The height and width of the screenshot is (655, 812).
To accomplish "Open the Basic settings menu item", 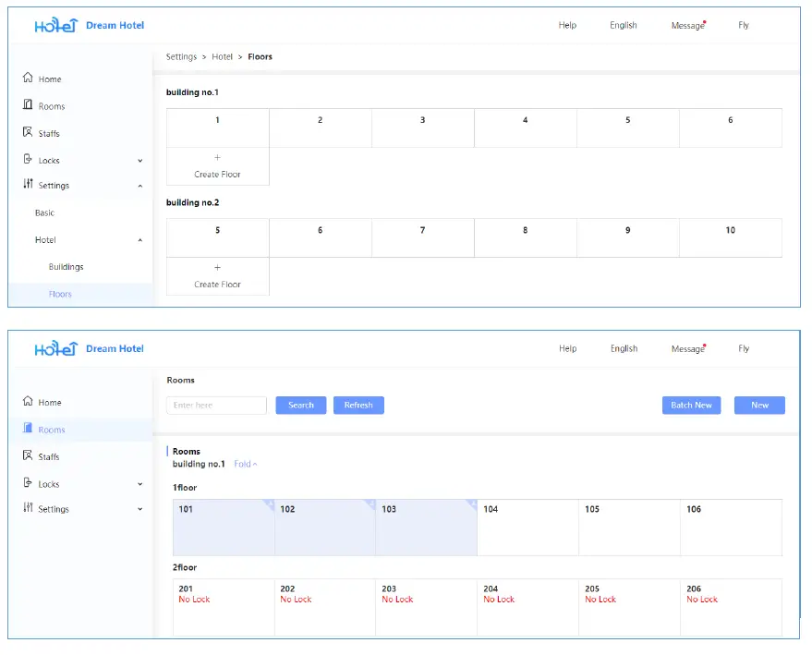I will [x=44, y=212].
